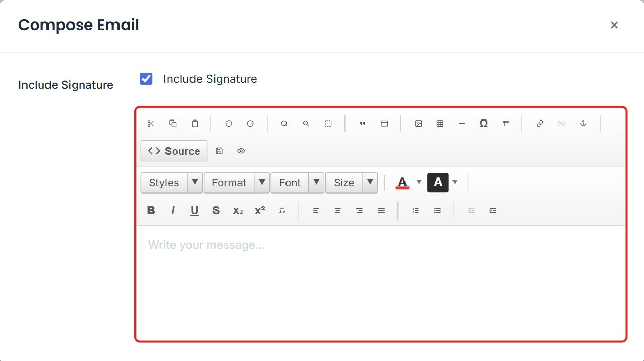Click the Unlink broken-chain icon
Viewport: 644px width, 361px height.
[561, 124]
